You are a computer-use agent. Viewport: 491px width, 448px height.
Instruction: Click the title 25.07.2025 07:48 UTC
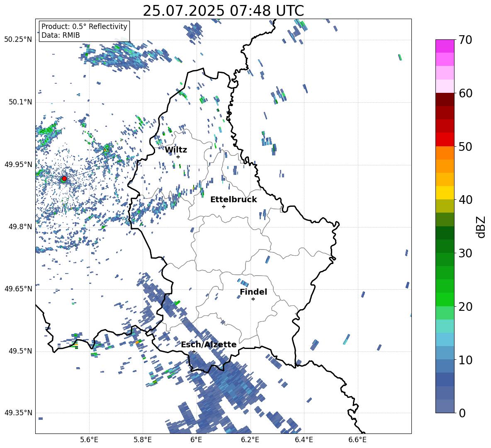point(223,11)
